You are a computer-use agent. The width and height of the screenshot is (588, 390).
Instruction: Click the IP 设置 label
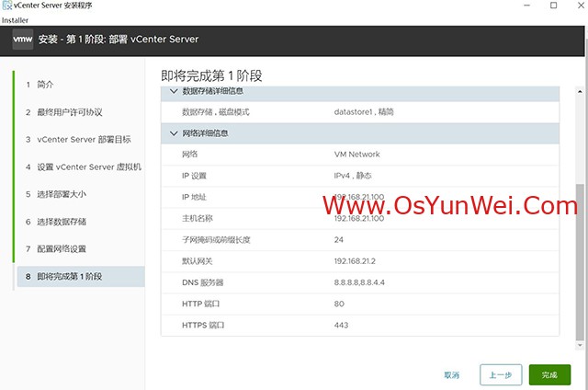(194, 176)
